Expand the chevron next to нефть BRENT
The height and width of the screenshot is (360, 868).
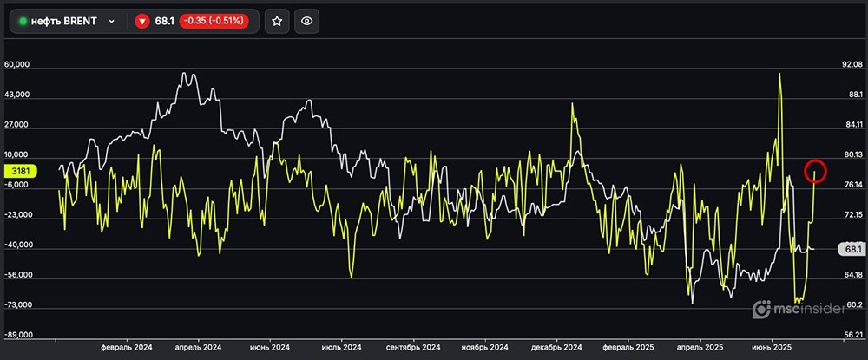[111, 21]
